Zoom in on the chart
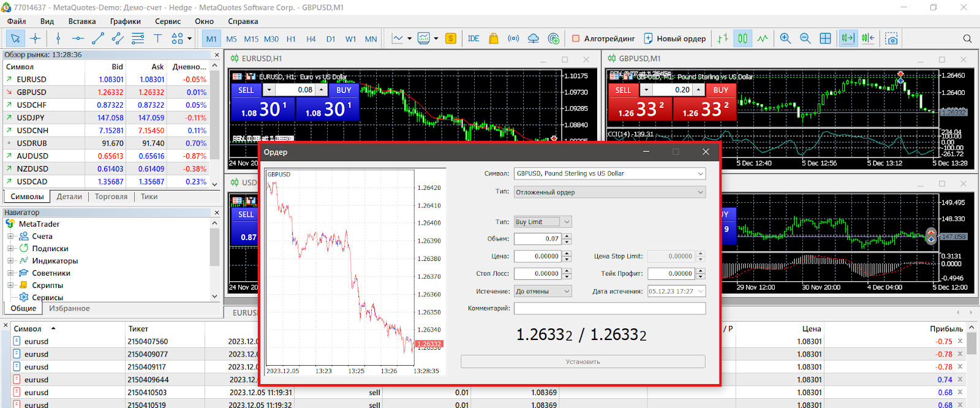This screenshot has width=980, height=408. [x=785, y=39]
